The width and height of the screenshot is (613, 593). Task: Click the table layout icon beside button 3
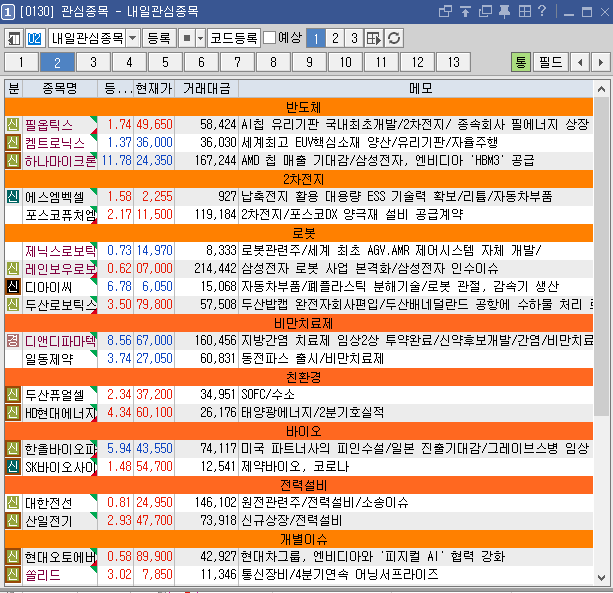click(374, 38)
